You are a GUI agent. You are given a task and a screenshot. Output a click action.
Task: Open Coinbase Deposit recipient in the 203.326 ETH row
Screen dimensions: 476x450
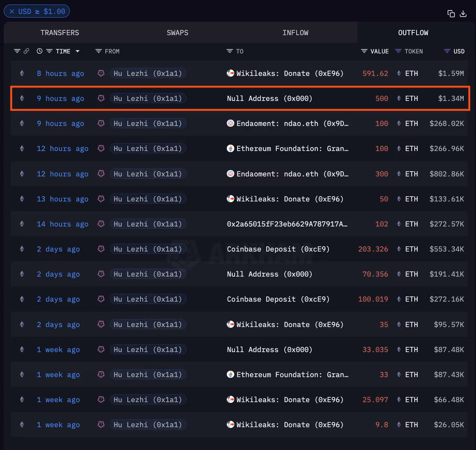coord(278,249)
